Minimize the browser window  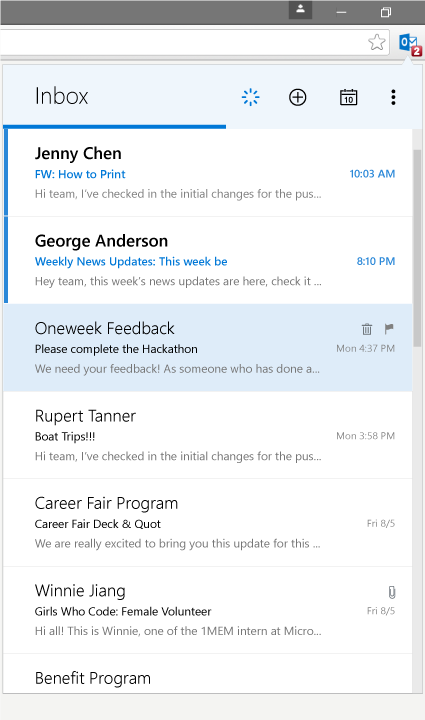pos(341,12)
